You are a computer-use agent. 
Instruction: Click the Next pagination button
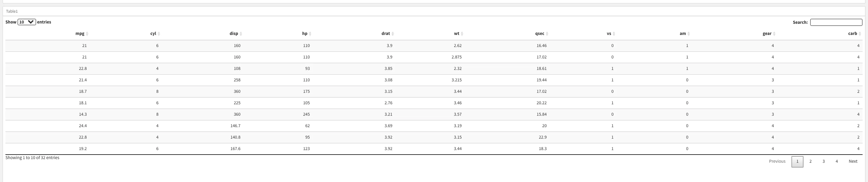click(x=853, y=162)
